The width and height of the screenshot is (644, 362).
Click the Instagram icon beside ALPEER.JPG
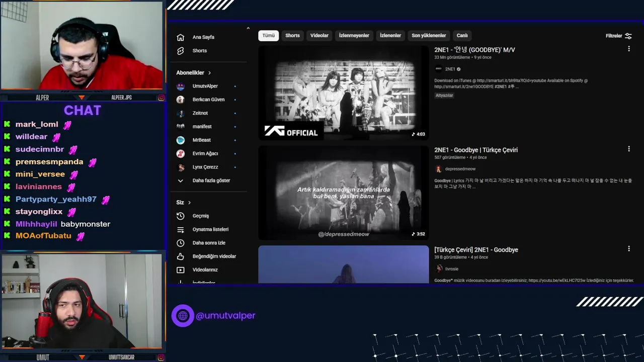(x=161, y=98)
